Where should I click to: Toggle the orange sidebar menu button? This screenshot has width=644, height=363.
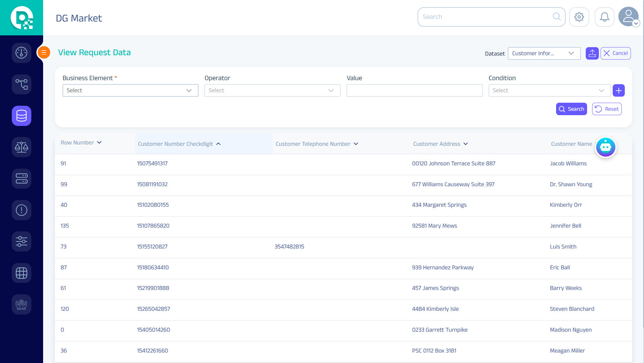click(44, 53)
